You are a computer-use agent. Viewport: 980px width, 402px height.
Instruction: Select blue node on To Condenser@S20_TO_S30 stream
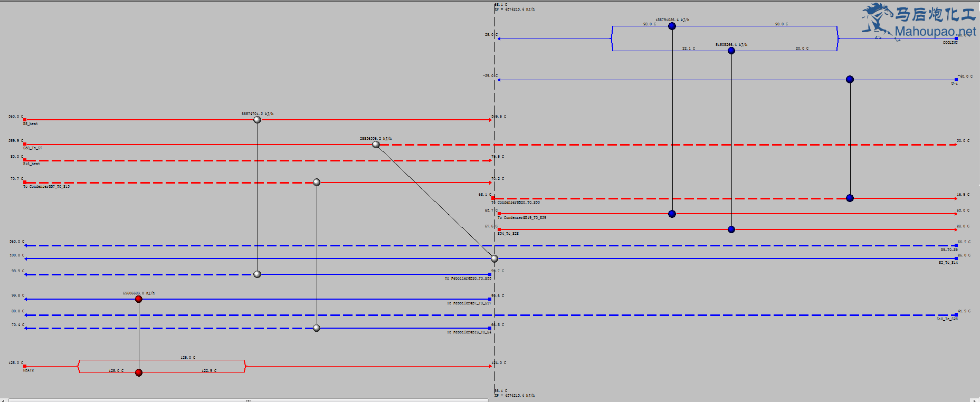click(850, 198)
